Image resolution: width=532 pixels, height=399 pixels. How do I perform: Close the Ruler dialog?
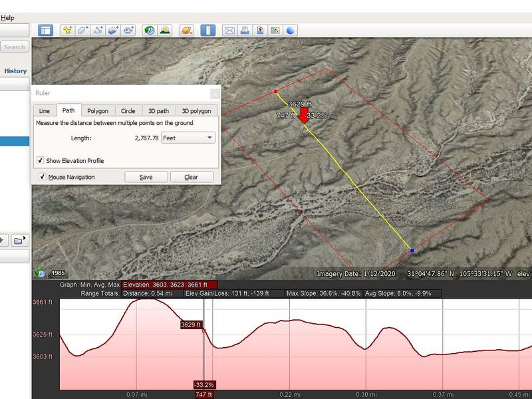[215, 93]
